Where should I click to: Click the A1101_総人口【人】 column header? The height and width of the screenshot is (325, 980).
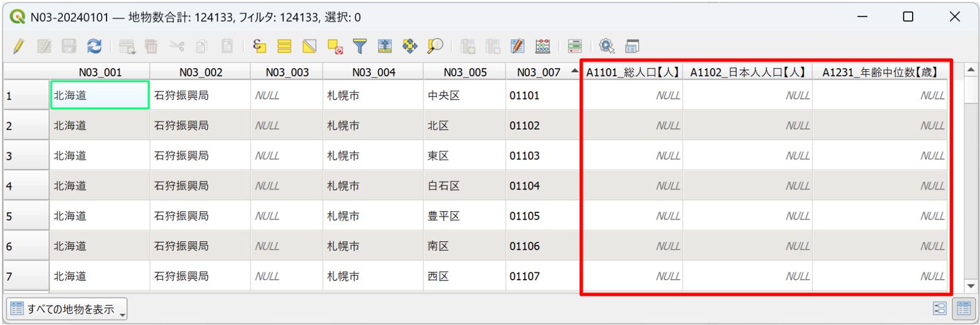point(632,72)
